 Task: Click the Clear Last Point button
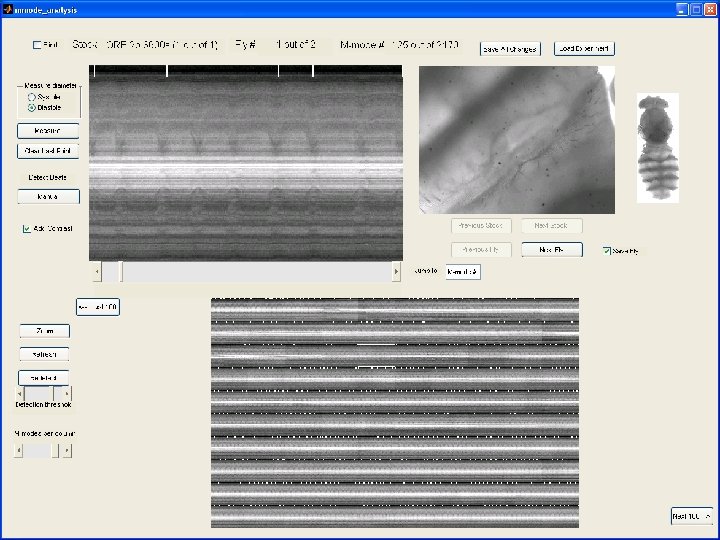pos(48,151)
